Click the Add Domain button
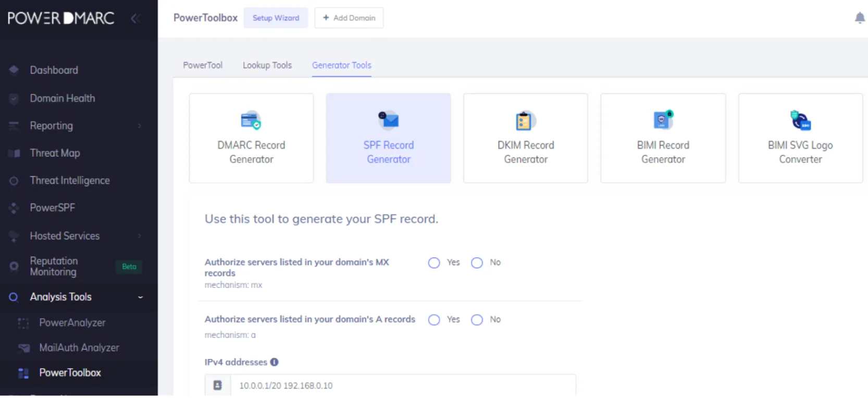The height and width of the screenshot is (398, 868). [349, 18]
